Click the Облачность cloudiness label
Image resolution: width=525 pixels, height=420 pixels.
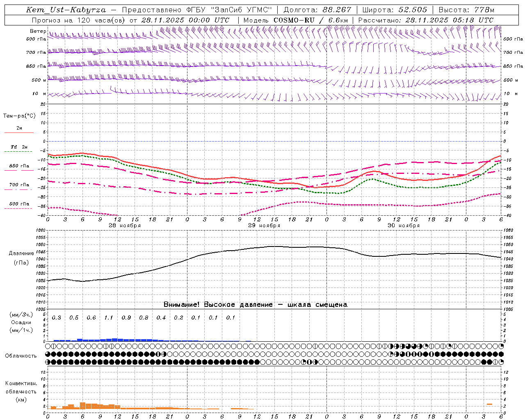click(21, 356)
